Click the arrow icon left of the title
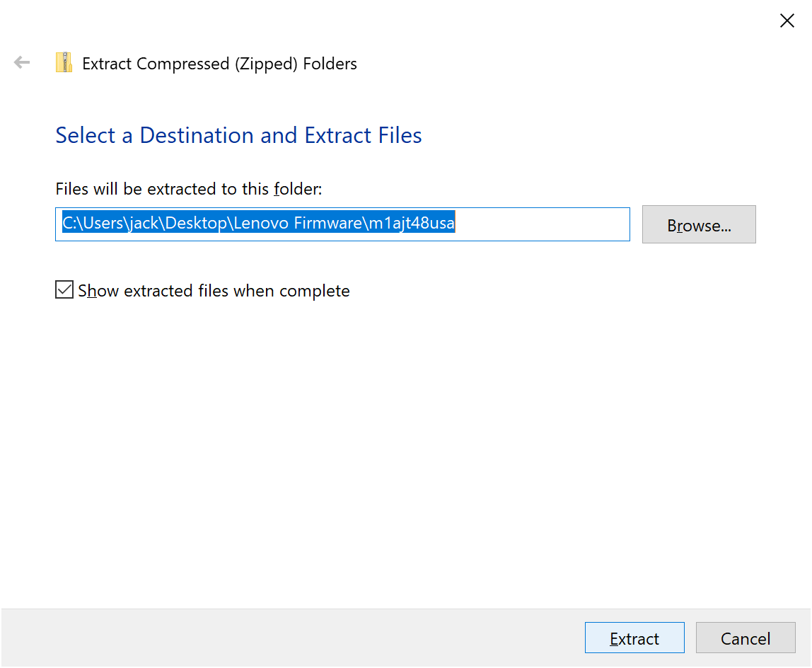The width and height of the screenshot is (812, 668). (21, 62)
